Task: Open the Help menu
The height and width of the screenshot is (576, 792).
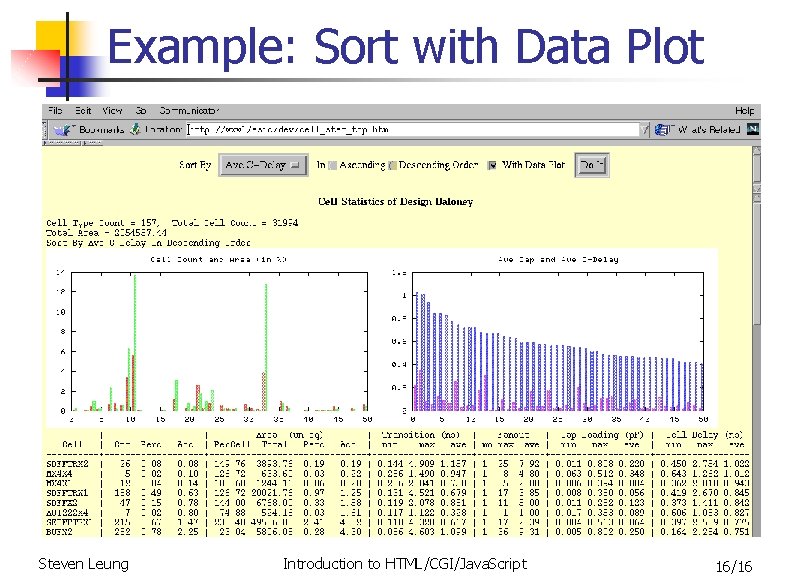Action: click(x=744, y=111)
